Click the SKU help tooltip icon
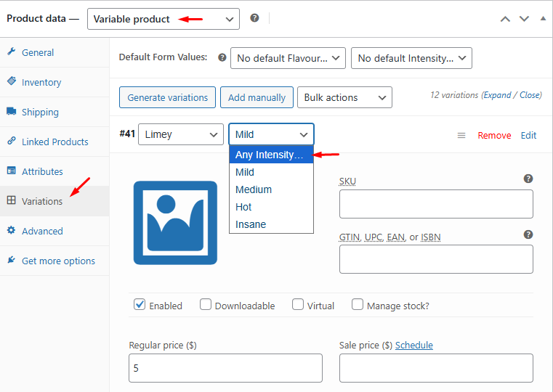Image resolution: width=553 pixels, height=392 pixels. click(x=528, y=179)
